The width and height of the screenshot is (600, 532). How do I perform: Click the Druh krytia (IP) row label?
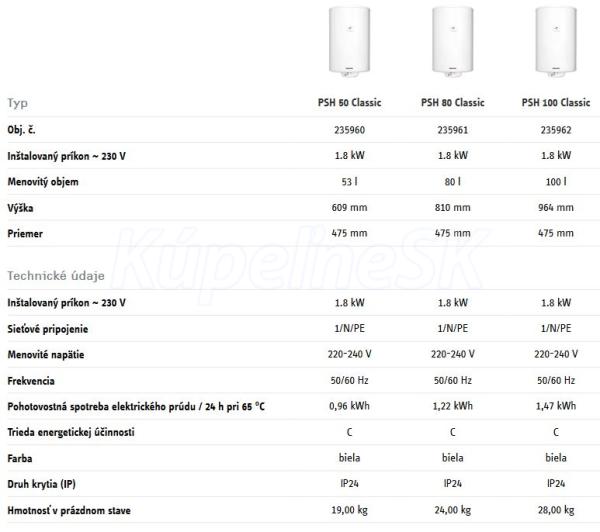pyautogui.click(x=41, y=484)
